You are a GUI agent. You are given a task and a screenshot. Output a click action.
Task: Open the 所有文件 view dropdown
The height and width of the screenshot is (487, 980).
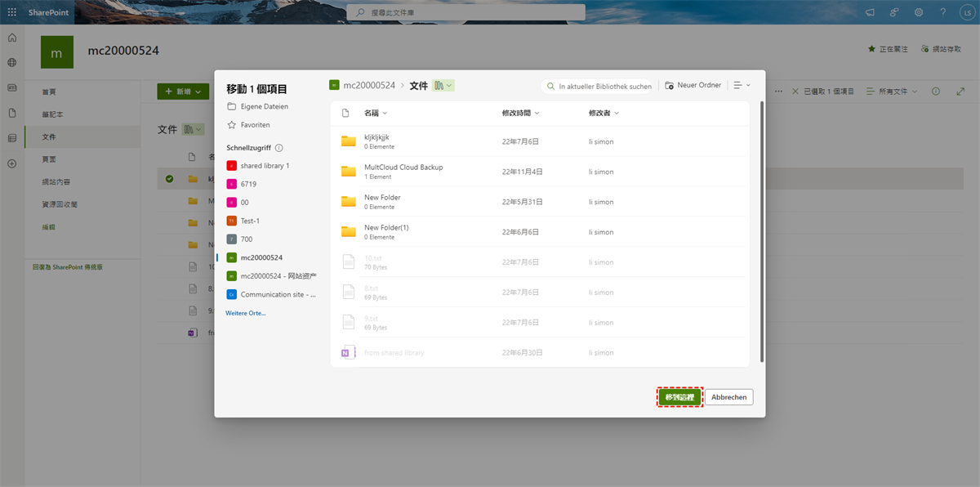point(892,92)
